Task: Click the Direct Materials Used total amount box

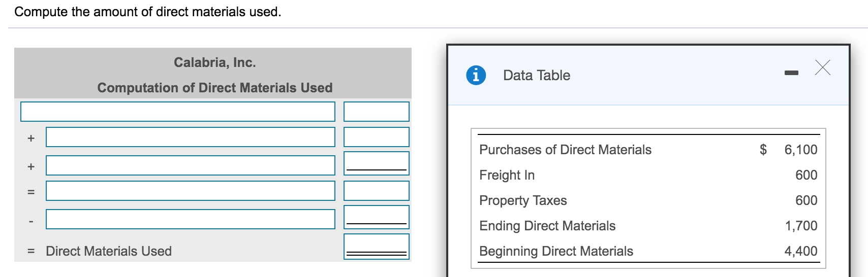Action: [x=376, y=246]
